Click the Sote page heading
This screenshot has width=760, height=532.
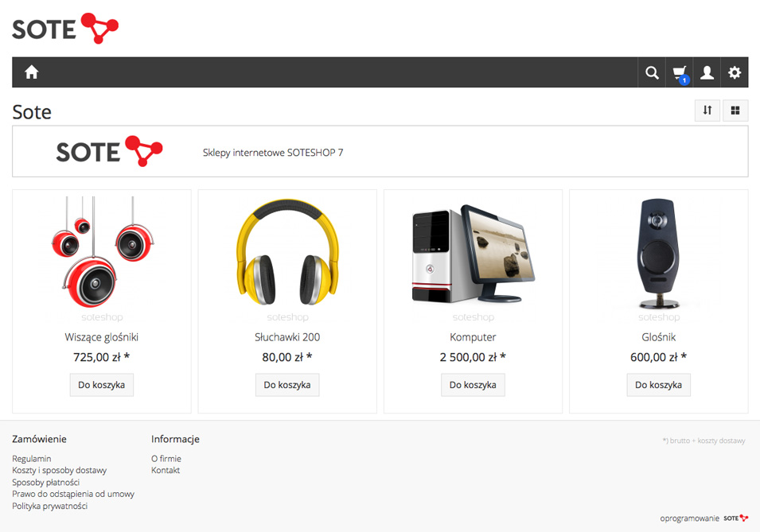[x=32, y=112]
